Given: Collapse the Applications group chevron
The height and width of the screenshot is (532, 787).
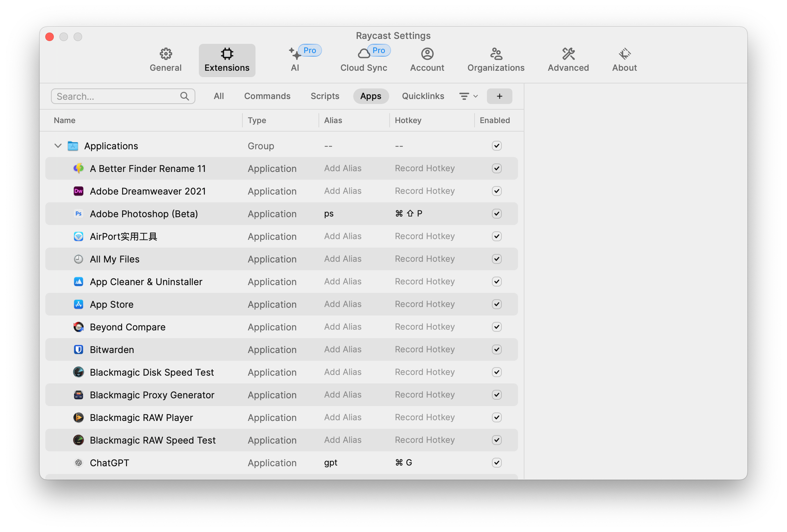Looking at the screenshot, I should pos(58,146).
